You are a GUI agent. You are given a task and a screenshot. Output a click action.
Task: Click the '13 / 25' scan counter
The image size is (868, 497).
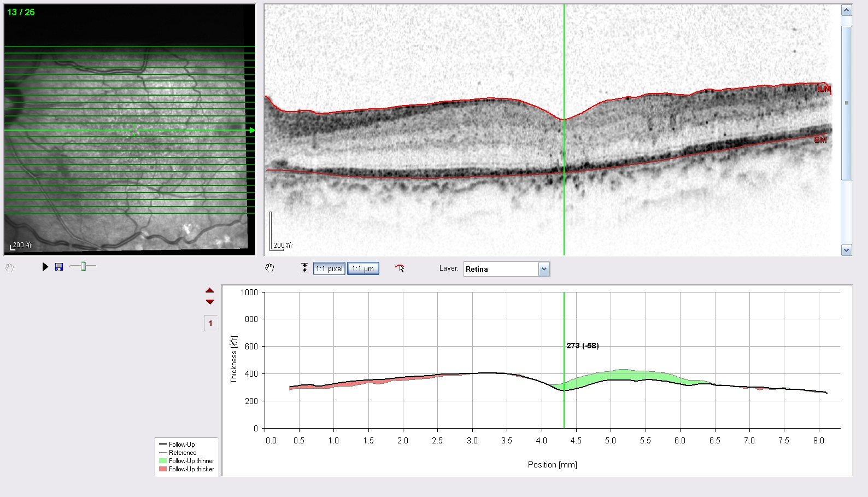point(21,12)
